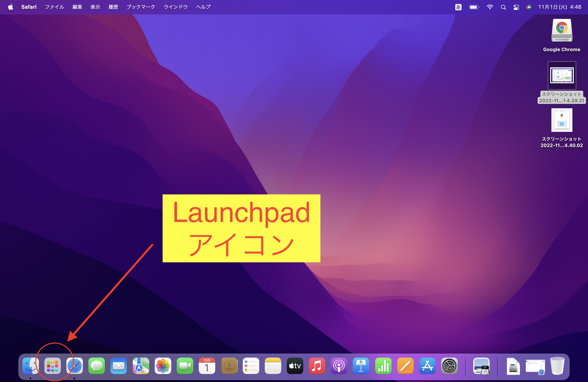
Task: Open Preview app in the Dock
Action: coord(482,366)
